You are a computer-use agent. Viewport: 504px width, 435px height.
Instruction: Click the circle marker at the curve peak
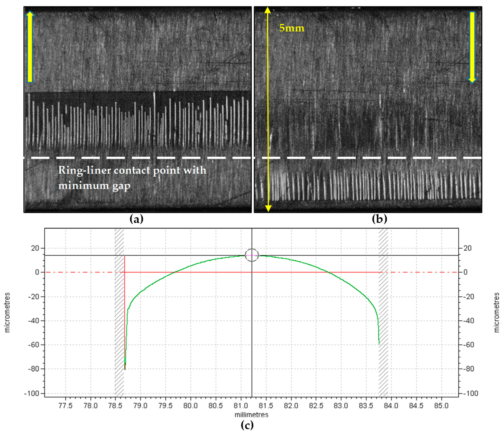[x=252, y=255]
